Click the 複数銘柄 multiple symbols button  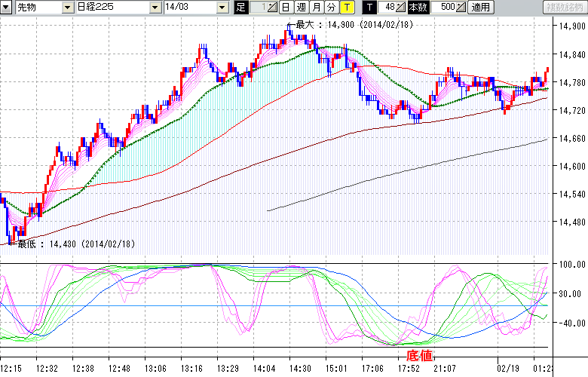pyautogui.click(x=564, y=8)
